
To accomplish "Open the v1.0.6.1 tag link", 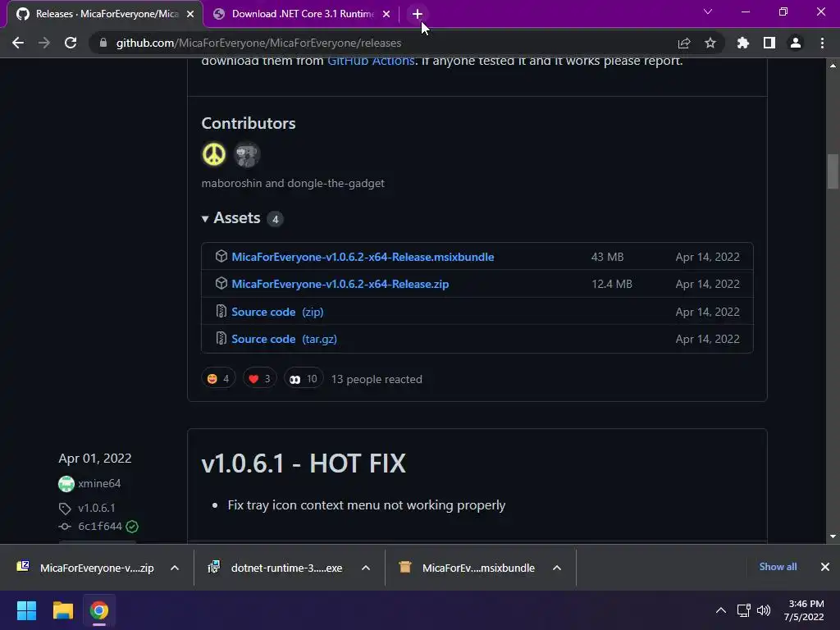I will (97, 508).
